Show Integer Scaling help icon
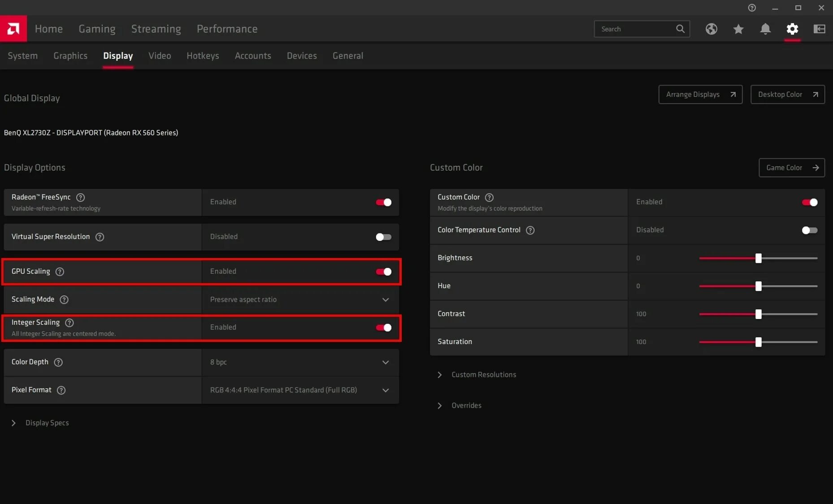Image resolution: width=833 pixels, height=504 pixels. click(69, 323)
